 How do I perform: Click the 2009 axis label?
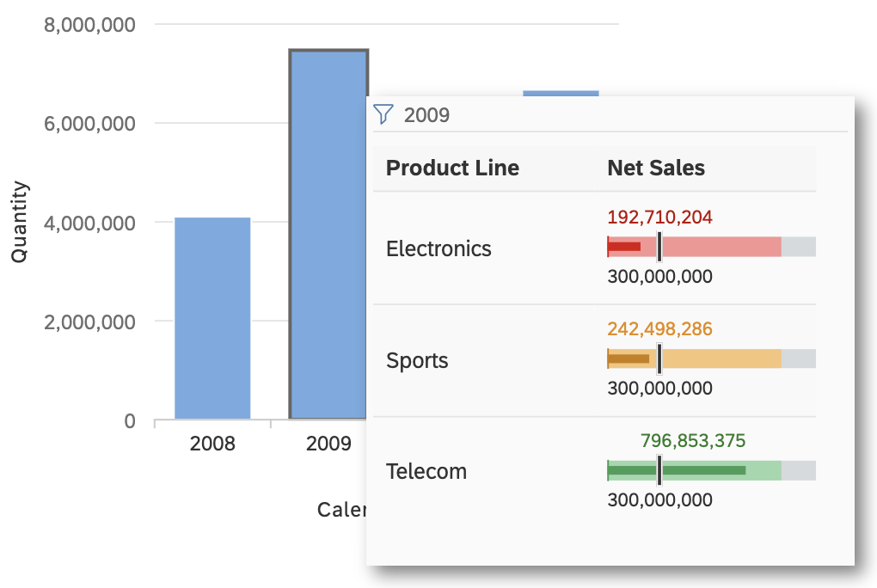pyautogui.click(x=328, y=444)
